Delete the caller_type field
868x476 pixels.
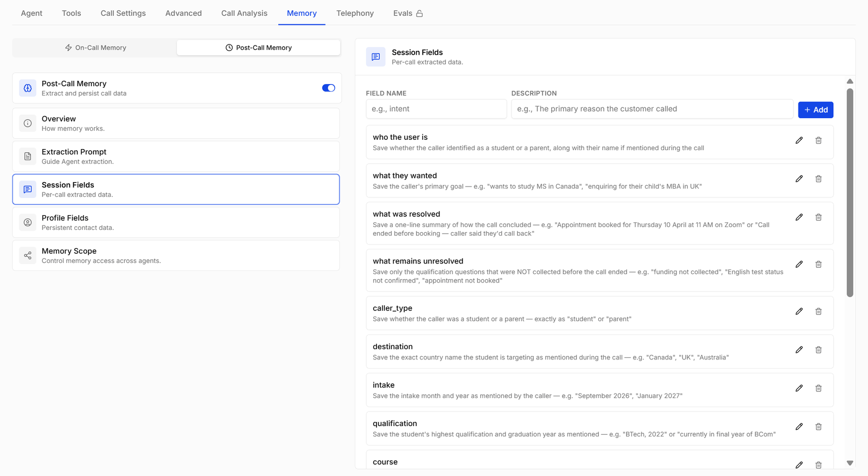pyautogui.click(x=819, y=312)
